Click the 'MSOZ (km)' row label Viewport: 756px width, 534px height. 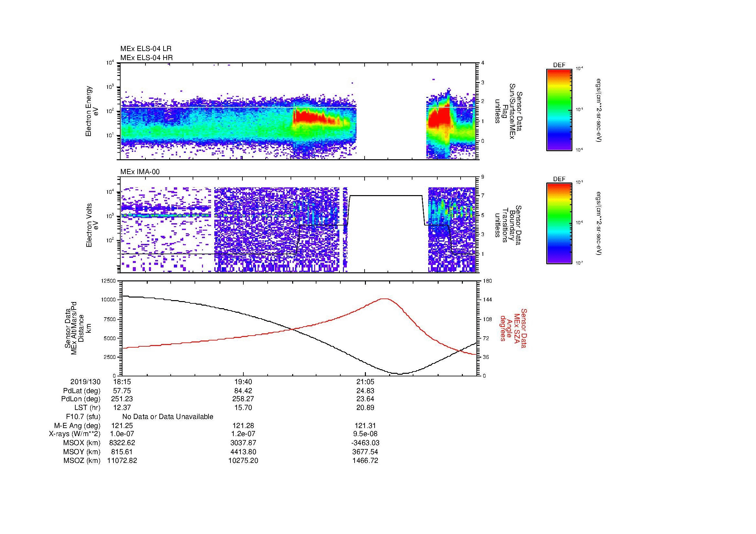[x=82, y=461]
